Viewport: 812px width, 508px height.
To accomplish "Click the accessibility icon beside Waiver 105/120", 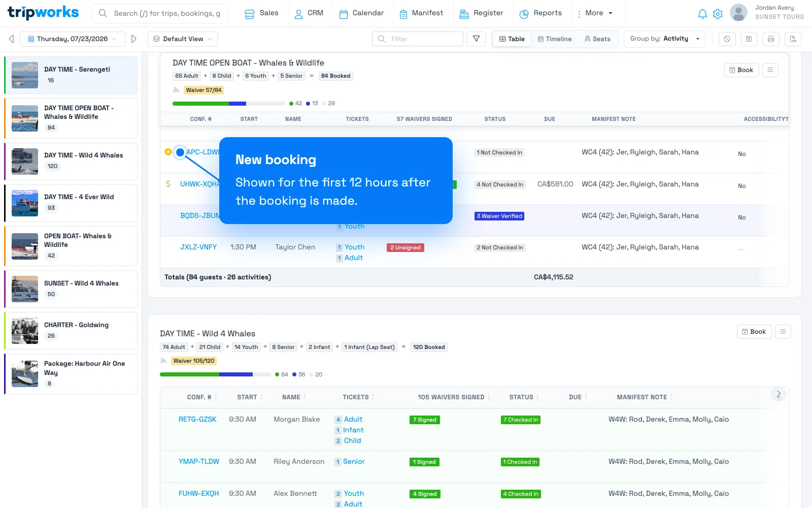I will pyautogui.click(x=163, y=361).
